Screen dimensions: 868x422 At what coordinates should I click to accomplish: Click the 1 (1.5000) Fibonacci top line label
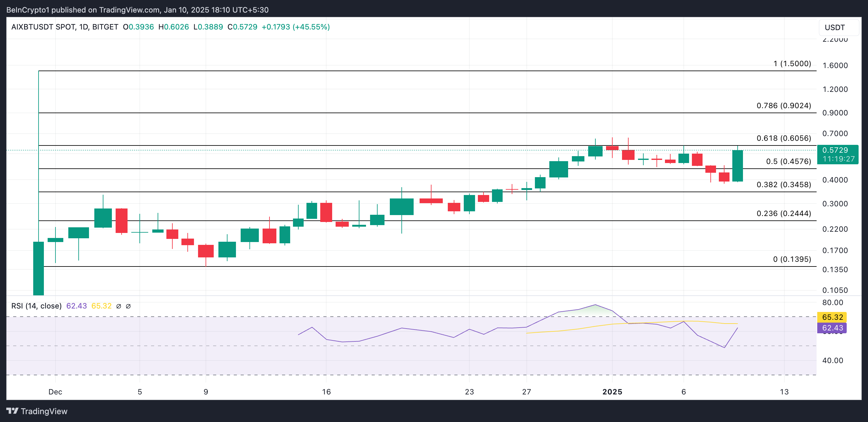[792, 64]
